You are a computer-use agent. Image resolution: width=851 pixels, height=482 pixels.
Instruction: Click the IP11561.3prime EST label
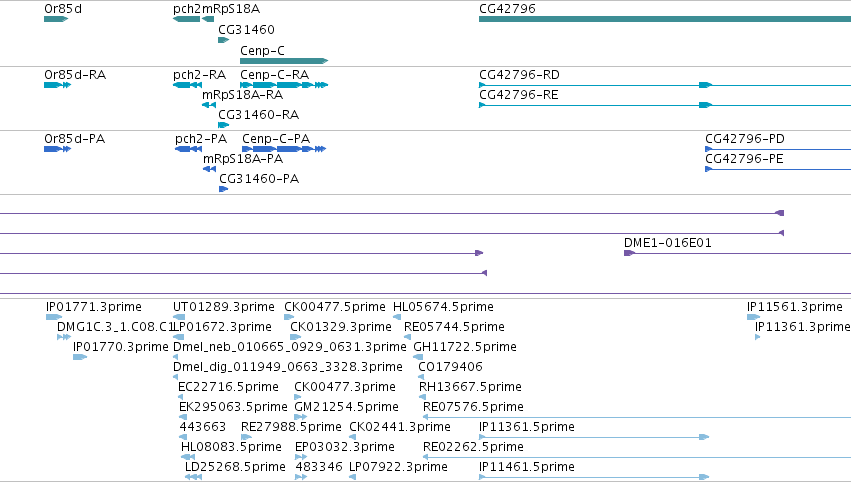(x=795, y=307)
